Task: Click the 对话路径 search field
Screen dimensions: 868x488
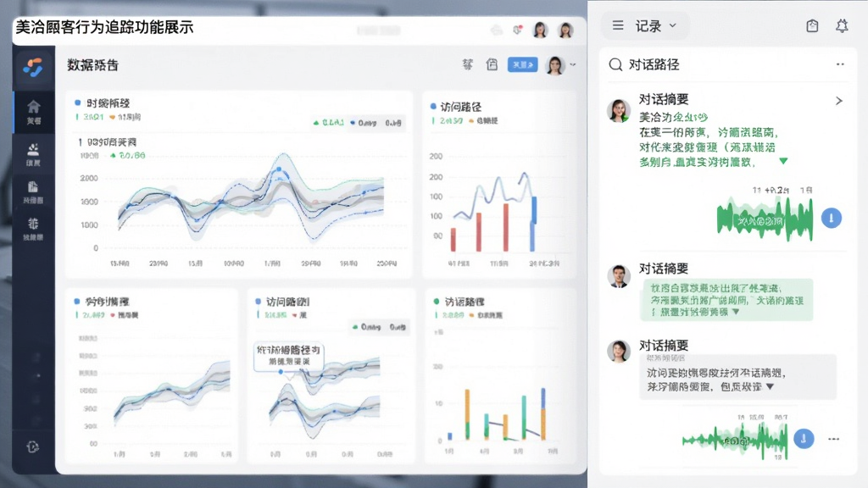Action: point(728,64)
